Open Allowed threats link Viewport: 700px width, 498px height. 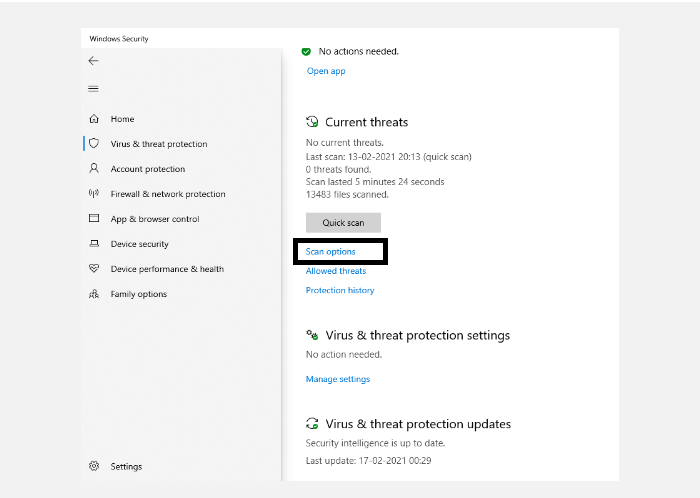point(336,271)
